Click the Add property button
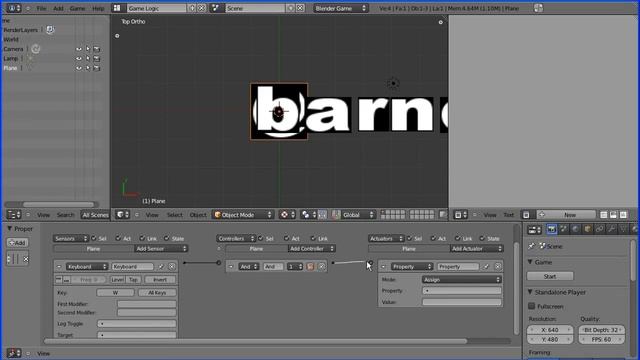 (x=17, y=242)
